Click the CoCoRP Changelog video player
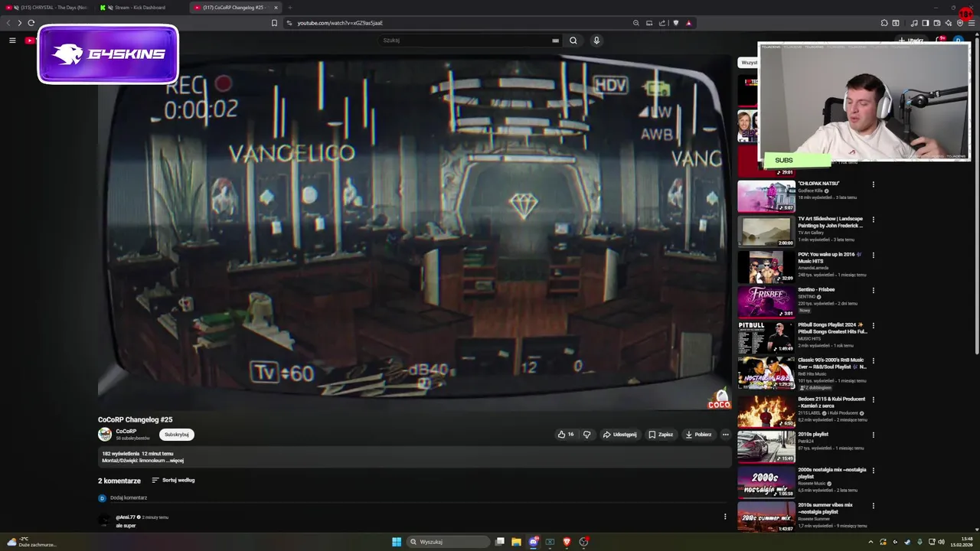This screenshot has height=551, width=980. point(414,231)
